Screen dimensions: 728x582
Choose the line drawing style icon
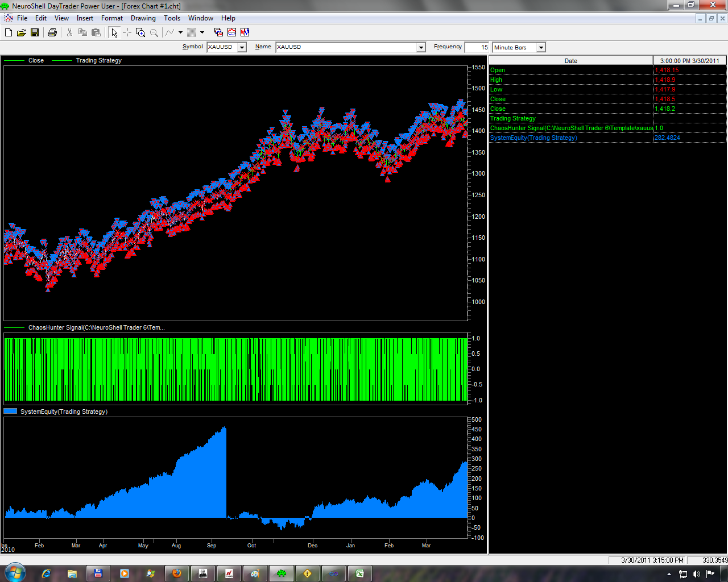(x=170, y=32)
